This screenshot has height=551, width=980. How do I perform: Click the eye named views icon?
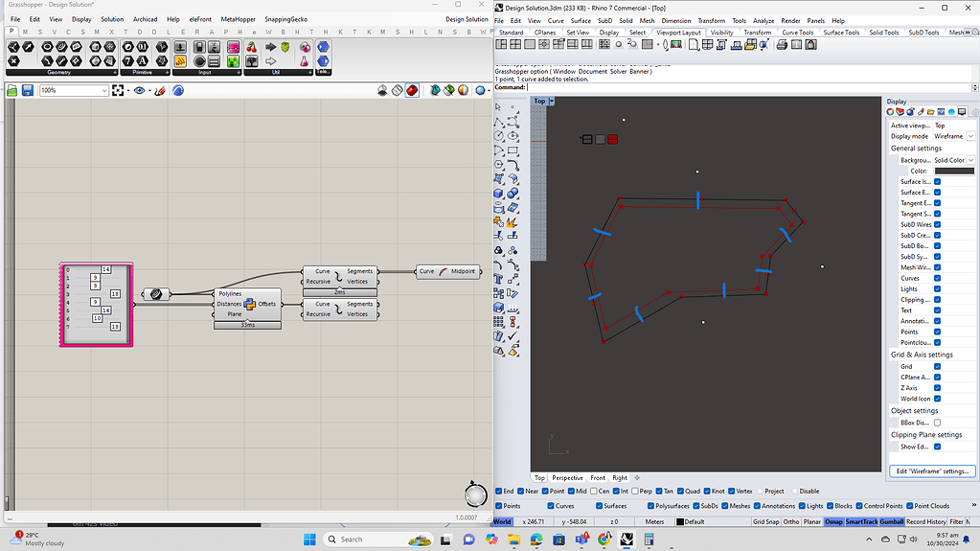pyautogui.click(x=140, y=90)
